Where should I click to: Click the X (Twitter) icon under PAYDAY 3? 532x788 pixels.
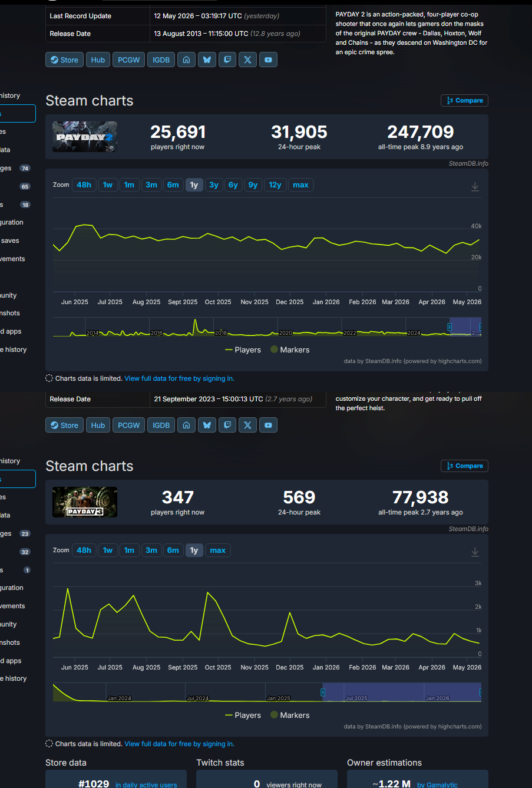pyautogui.click(x=247, y=425)
